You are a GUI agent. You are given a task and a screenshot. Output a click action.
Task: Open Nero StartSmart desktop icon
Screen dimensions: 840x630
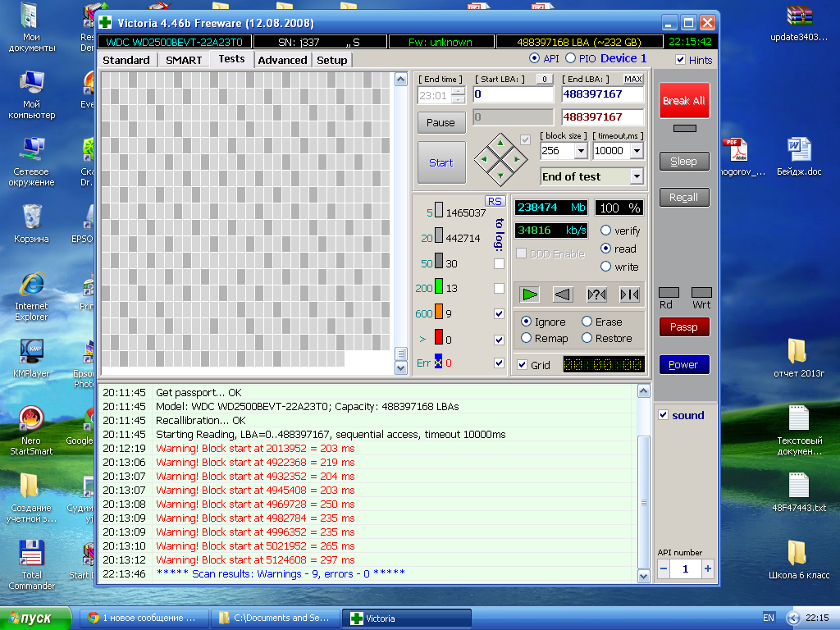coord(31,431)
